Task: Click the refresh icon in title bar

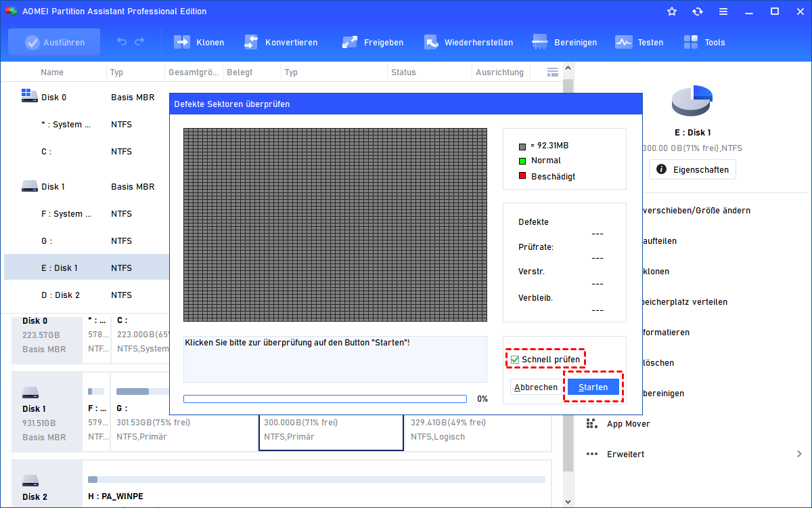Action: (698, 12)
